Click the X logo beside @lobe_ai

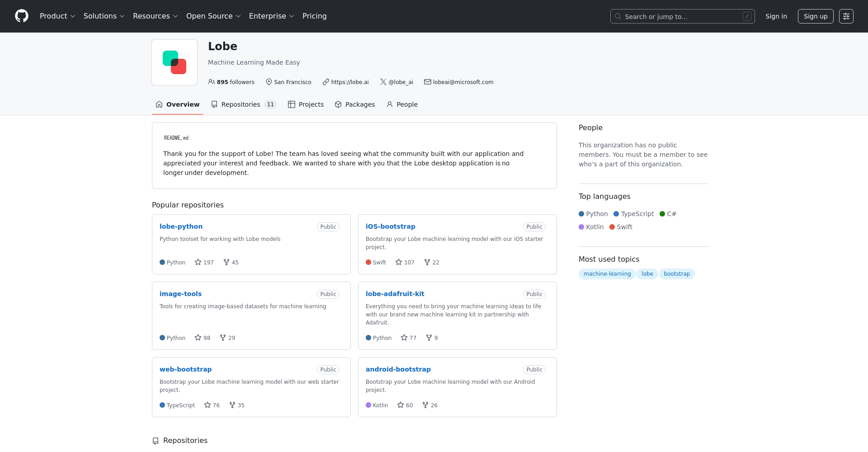coord(383,82)
